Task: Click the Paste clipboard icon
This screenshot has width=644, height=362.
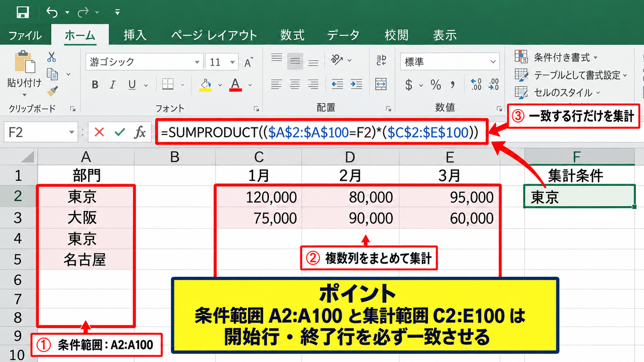Action: (25, 62)
